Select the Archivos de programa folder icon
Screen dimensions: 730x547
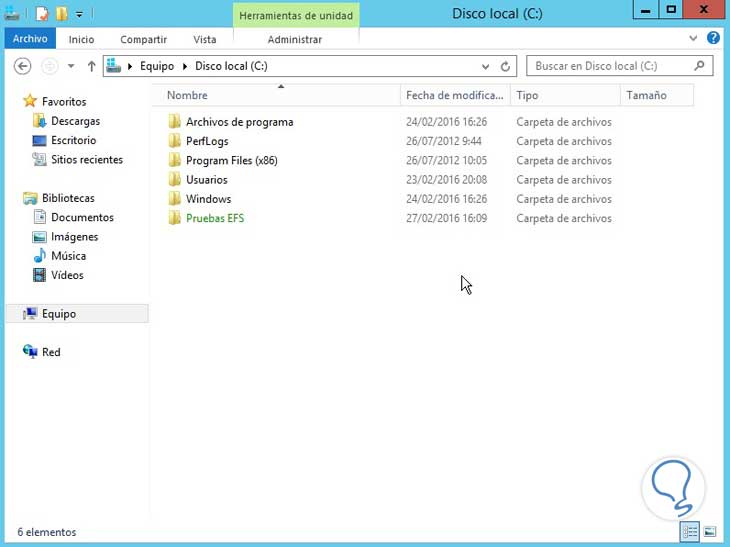tap(175, 122)
